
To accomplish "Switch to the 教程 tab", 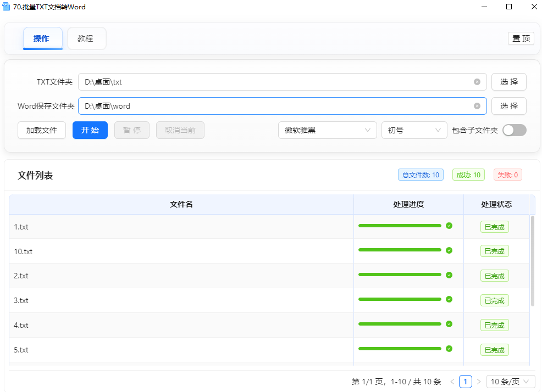I will coord(86,38).
